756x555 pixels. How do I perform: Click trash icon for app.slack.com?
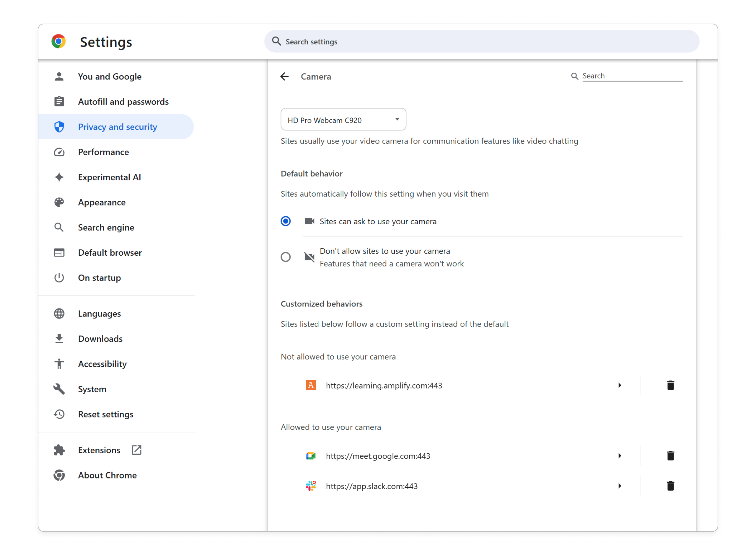point(670,486)
